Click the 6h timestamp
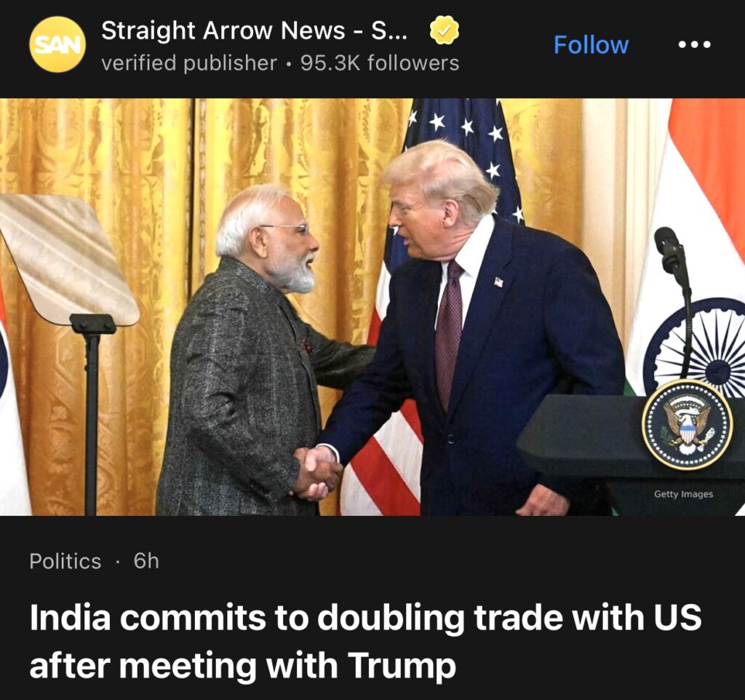The height and width of the screenshot is (700, 745). pos(146,561)
